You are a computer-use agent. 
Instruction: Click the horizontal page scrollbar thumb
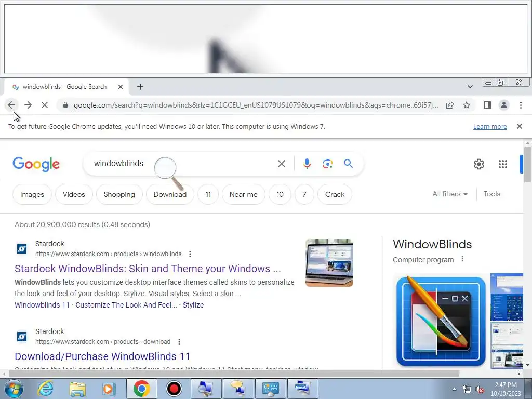[x=234, y=374]
